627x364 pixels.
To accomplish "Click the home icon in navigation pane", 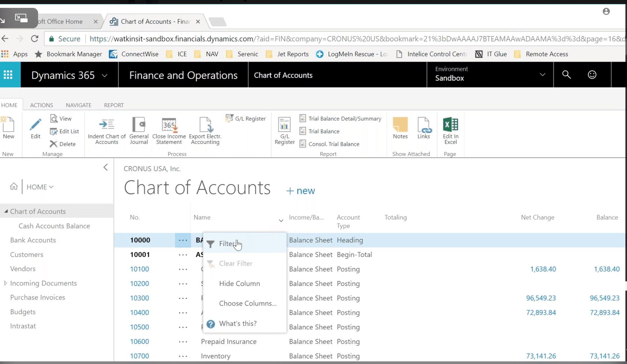I will point(14,187).
